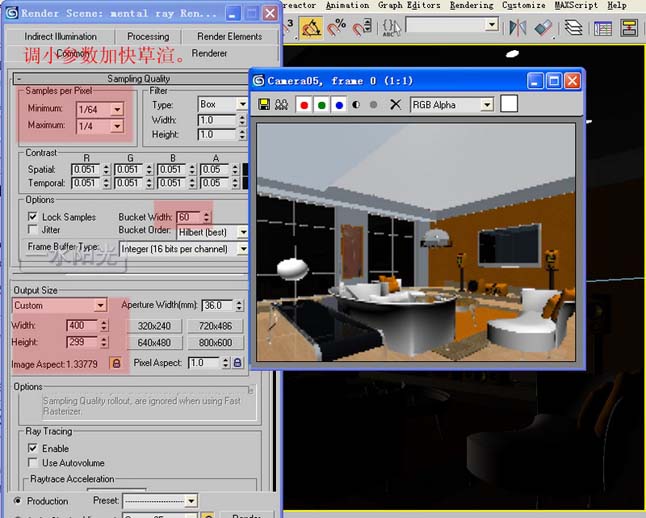Click the Camera05 window title logo icon
646x518 pixels.
pos(258,80)
